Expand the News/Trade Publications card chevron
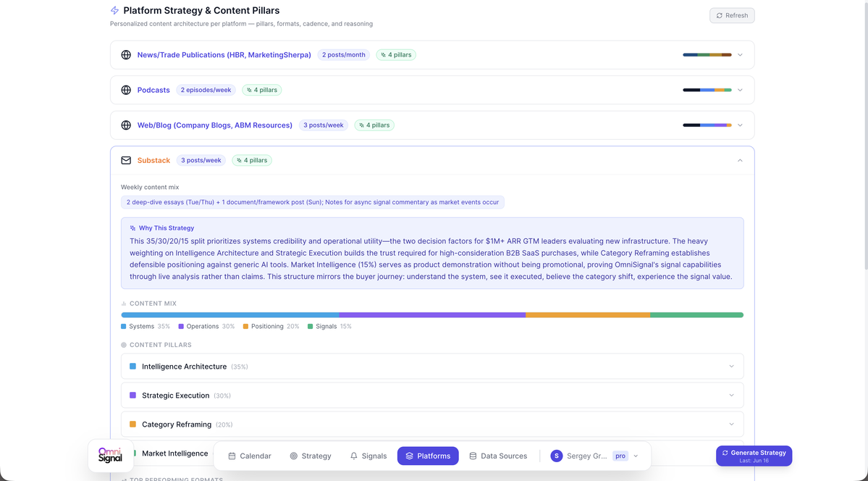Screen dimensions: 868x481 click(x=740, y=55)
